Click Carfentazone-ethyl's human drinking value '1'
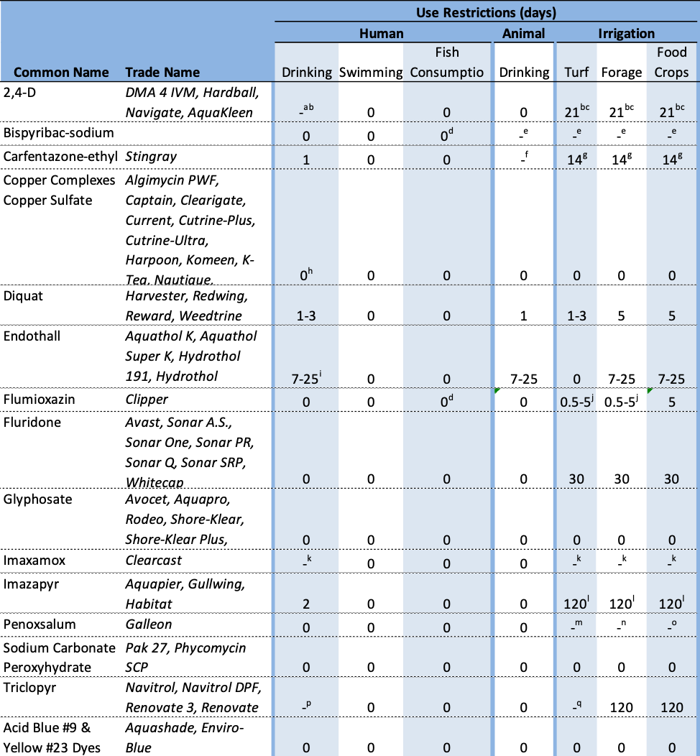The image size is (700, 756). pyautogui.click(x=306, y=160)
